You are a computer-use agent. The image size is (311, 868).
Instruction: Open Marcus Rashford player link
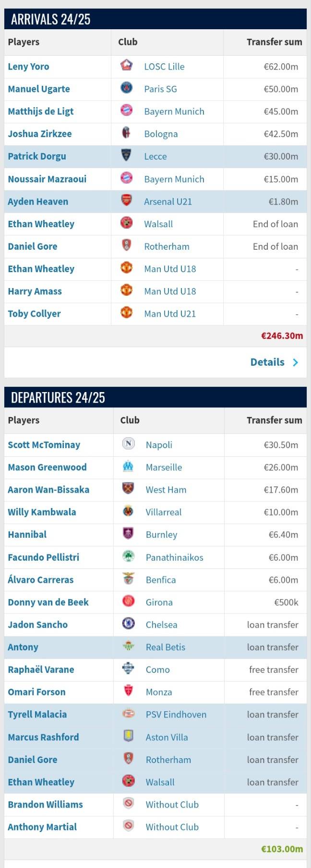point(43,737)
